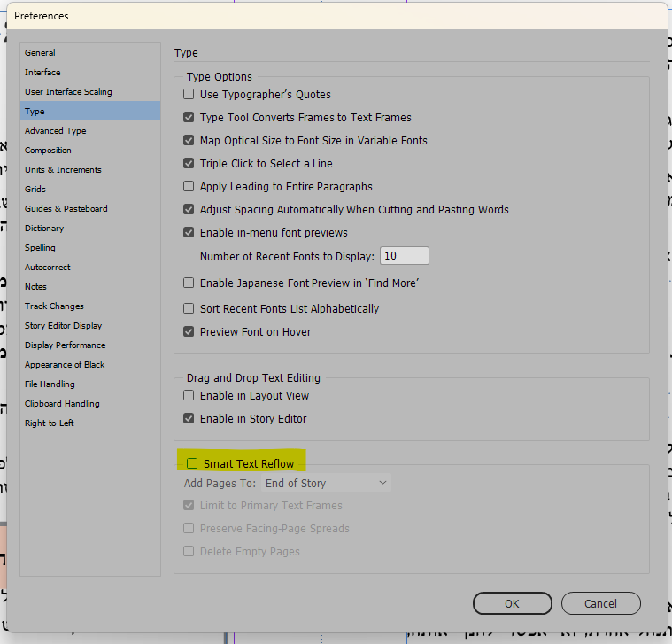Screen dimensions: 672x644
Task: Enable Apply Leading to Entire Paragraphs
Action: 189,186
